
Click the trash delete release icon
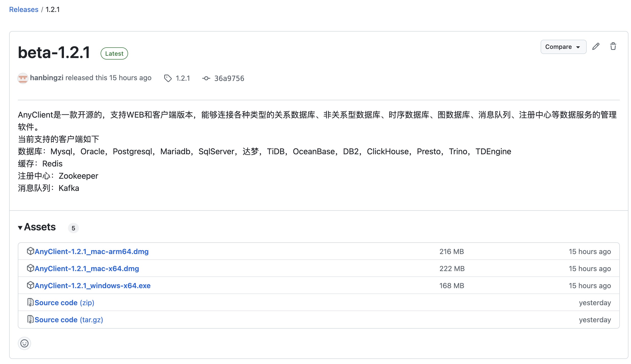coord(613,47)
